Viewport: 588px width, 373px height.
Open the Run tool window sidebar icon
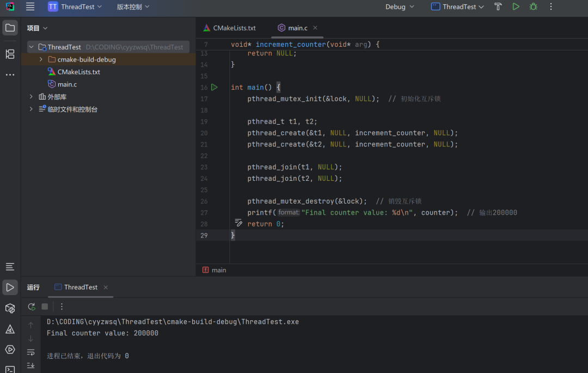[10, 288]
